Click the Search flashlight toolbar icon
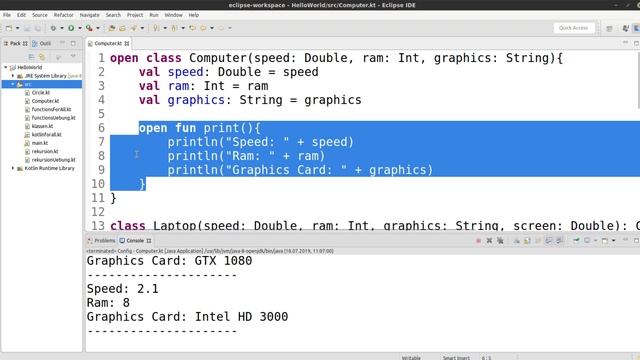This screenshot has height=360, width=640. (x=133, y=28)
